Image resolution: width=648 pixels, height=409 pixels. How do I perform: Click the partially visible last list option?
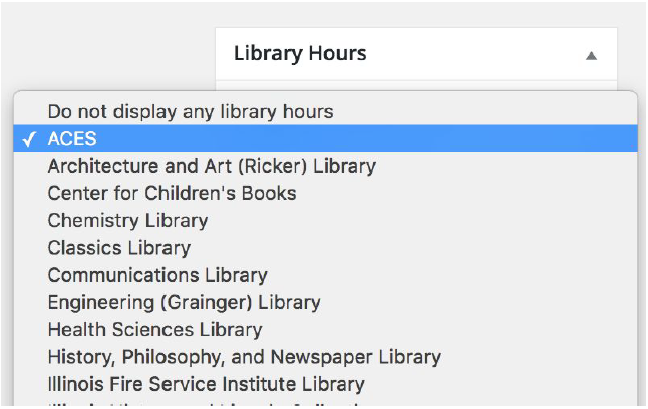200,404
